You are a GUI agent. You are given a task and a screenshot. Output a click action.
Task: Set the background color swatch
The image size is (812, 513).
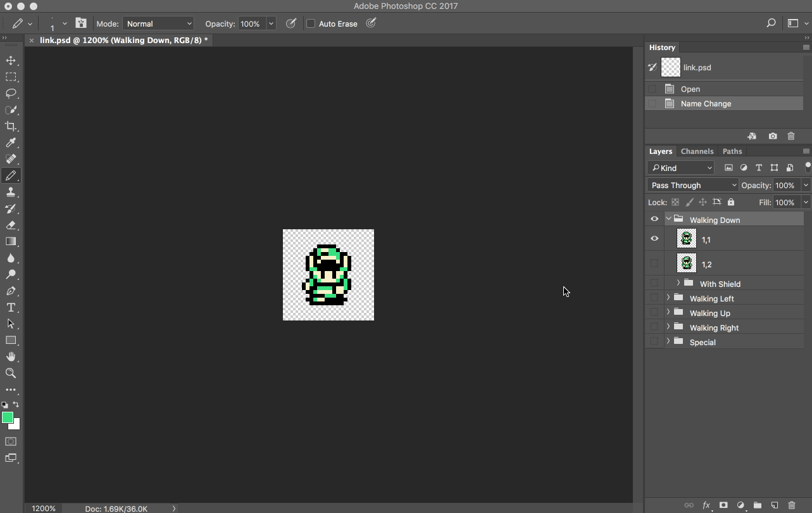coord(16,426)
